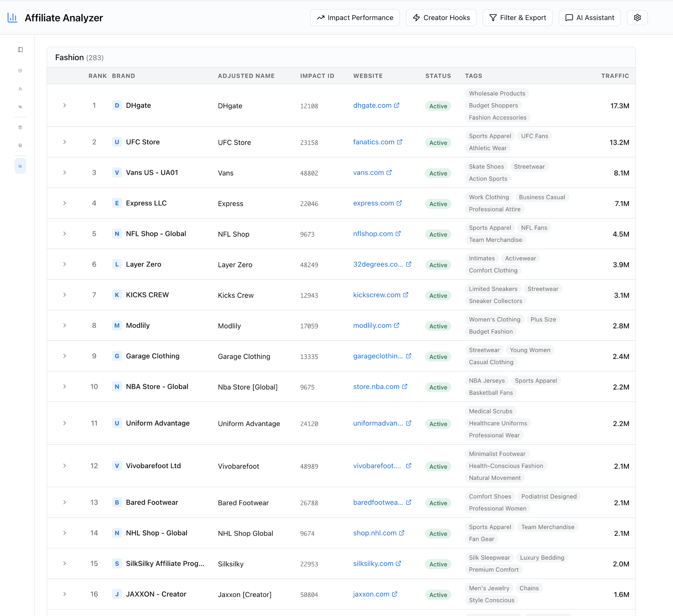Open Filter & Export options
This screenshot has height=616, width=673.
(x=518, y=18)
